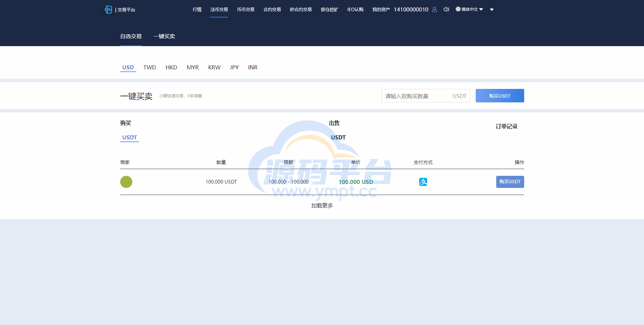The image size is (644, 325).
Task: Select the JPY currency tab
Action: coord(234,67)
